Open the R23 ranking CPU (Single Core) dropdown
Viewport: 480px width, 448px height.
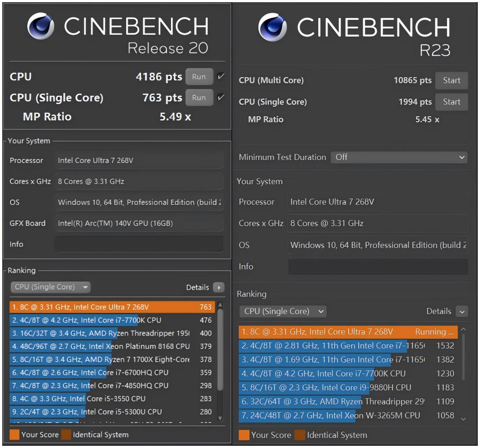tap(283, 311)
